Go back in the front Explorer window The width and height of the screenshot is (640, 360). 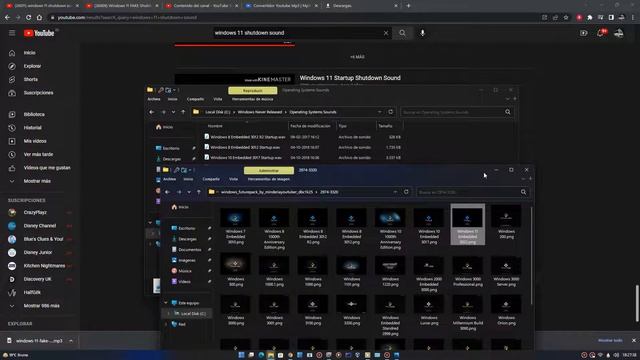click(167, 192)
